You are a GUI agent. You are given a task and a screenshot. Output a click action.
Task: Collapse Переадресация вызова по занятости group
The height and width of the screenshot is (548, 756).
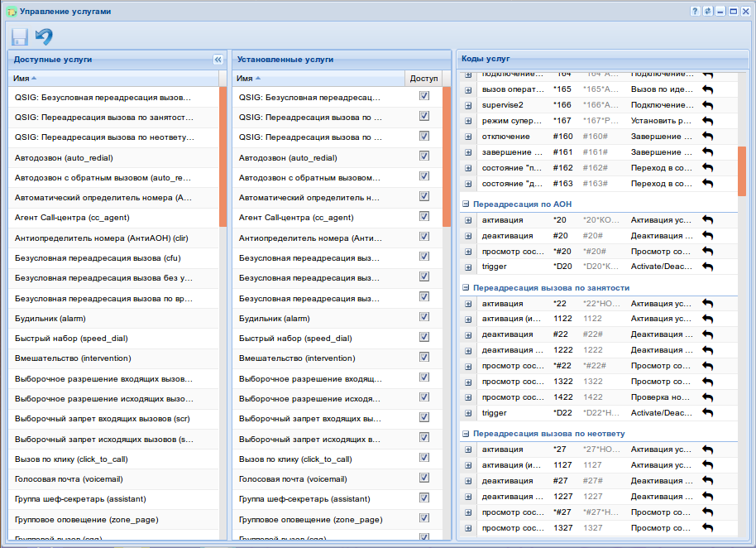pyautogui.click(x=466, y=288)
